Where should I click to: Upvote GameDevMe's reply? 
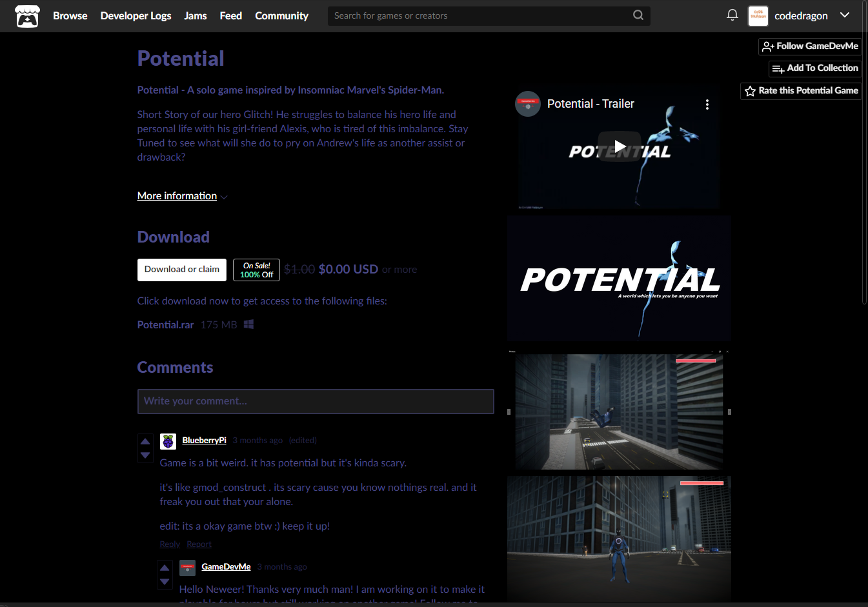(x=165, y=568)
